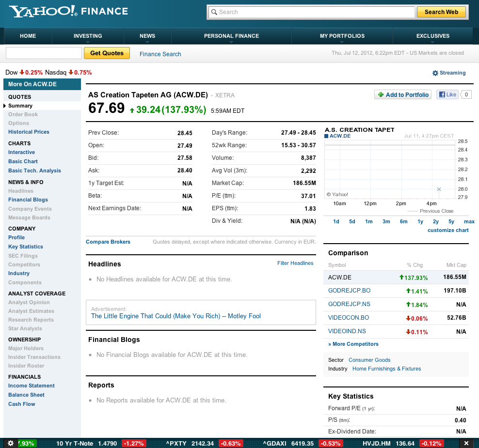This screenshot has width=479, height=448.
Task: Click the Yahoo! Finance logo
Action: [69, 11]
